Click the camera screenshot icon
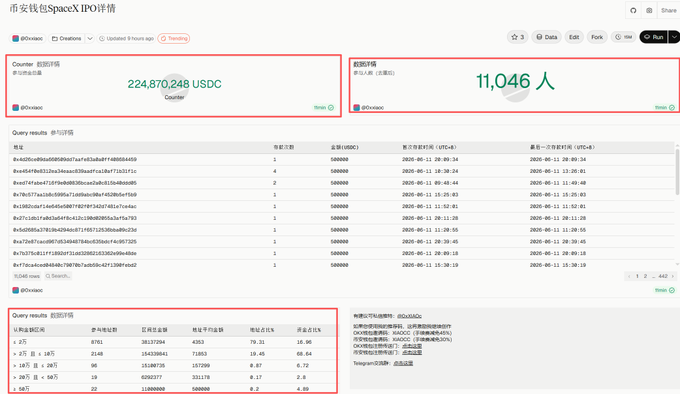This screenshot has width=680, height=394. [649, 10]
